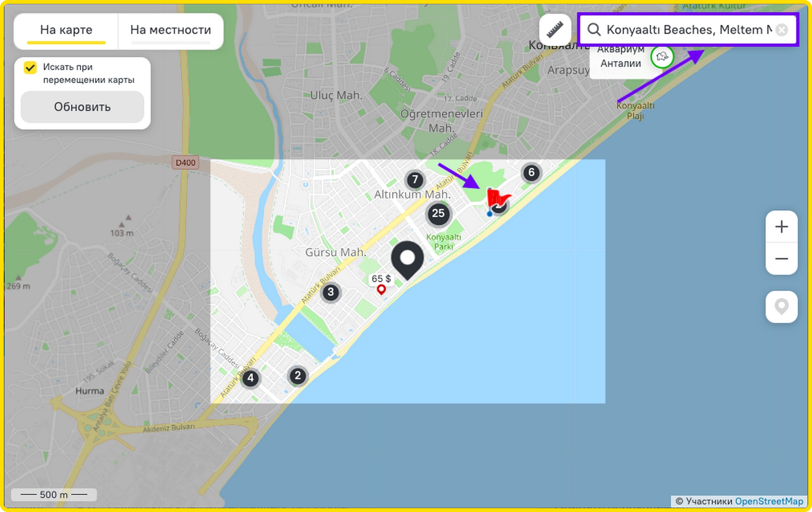This screenshot has height=512, width=812.
Task: Zoom in with the plus button
Action: click(x=781, y=226)
